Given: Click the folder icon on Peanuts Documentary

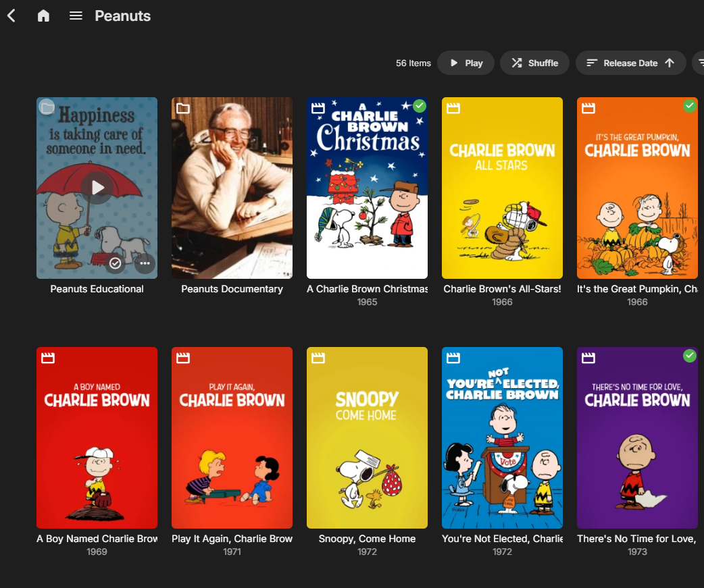Looking at the screenshot, I should coord(182,108).
